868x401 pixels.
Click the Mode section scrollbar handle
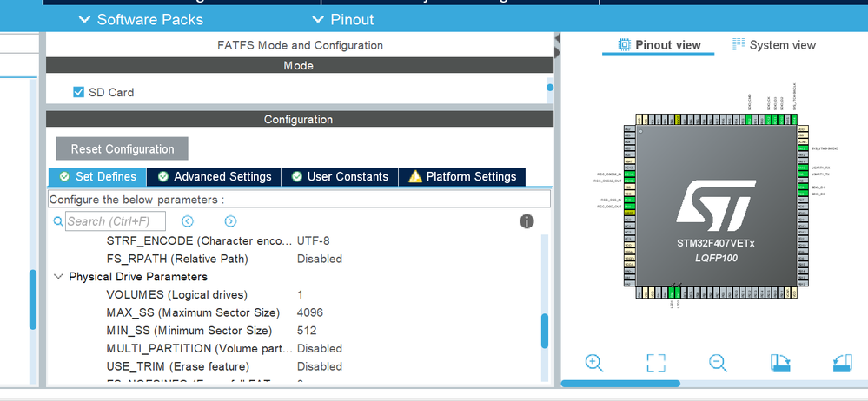click(x=550, y=88)
